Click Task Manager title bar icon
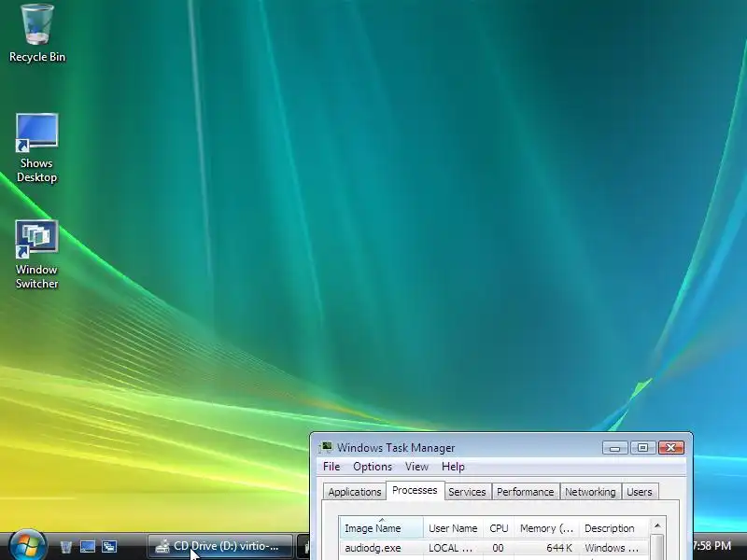 point(326,447)
